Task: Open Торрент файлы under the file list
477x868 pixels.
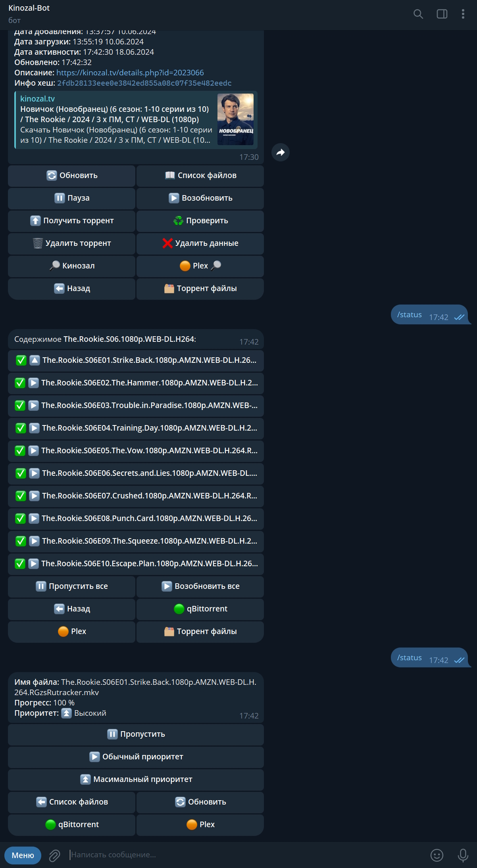Action: [x=200, y=631]
